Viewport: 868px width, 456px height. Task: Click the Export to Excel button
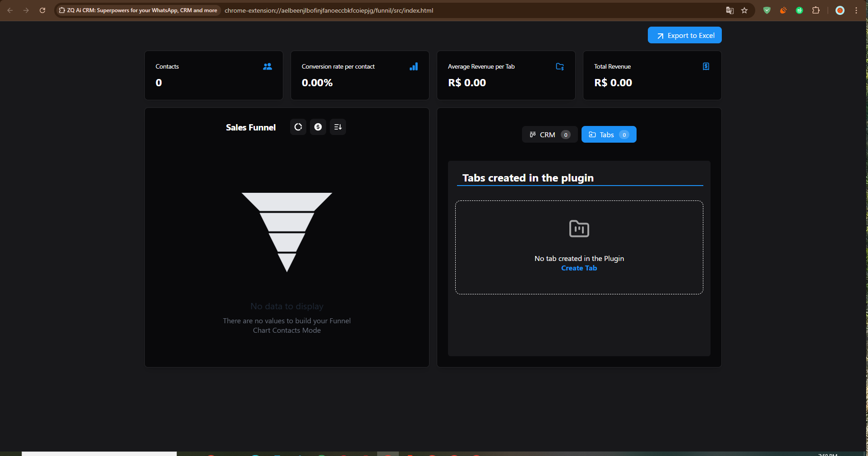coord(684,35)
